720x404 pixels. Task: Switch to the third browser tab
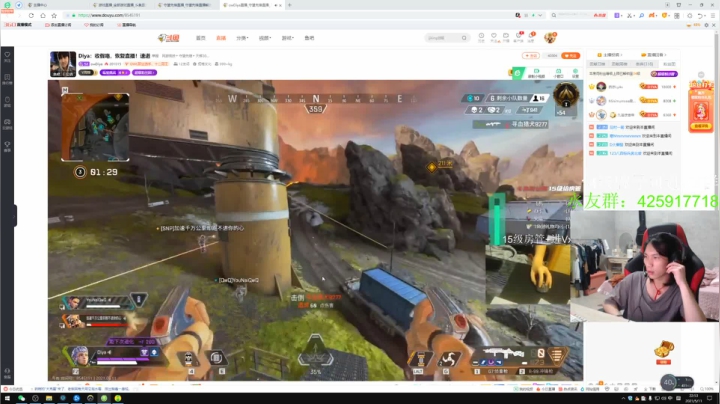[x=186, y=5]
